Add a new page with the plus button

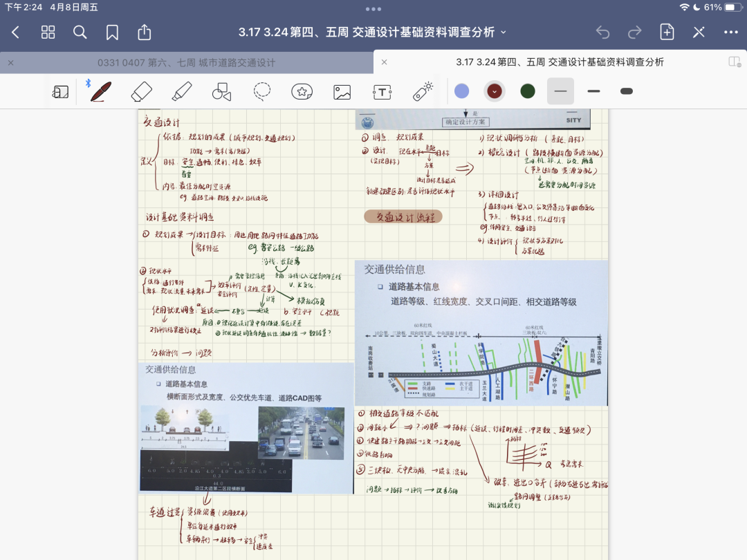(x=666, y=32)
